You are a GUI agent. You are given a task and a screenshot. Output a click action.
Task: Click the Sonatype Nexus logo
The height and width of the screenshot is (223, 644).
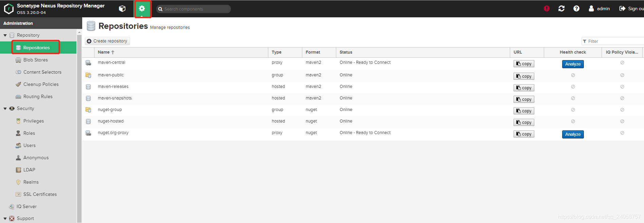[9, 8]
